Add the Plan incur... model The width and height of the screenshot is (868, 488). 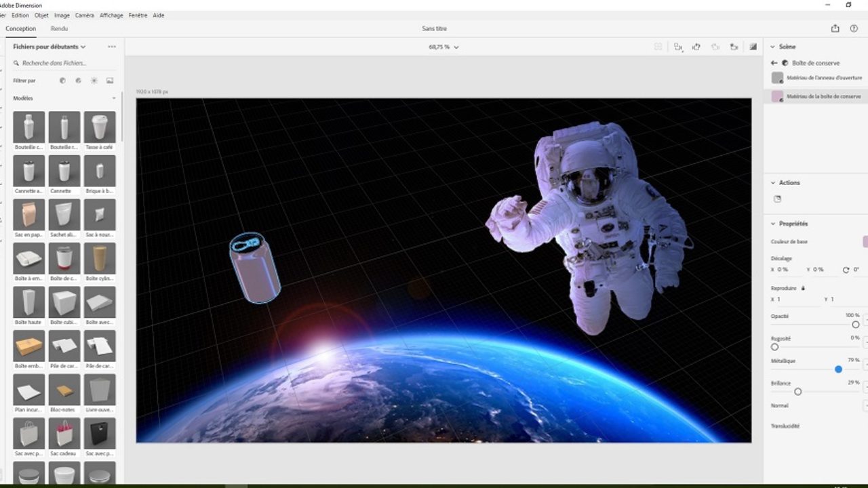pyautogui.click(x=29, y=390)
